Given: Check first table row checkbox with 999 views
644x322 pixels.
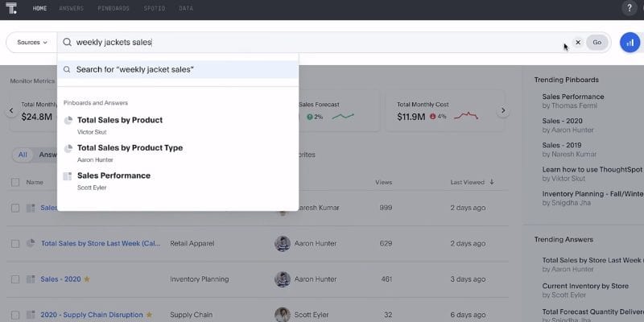Looking at the screenshot, I should point(15,208).
